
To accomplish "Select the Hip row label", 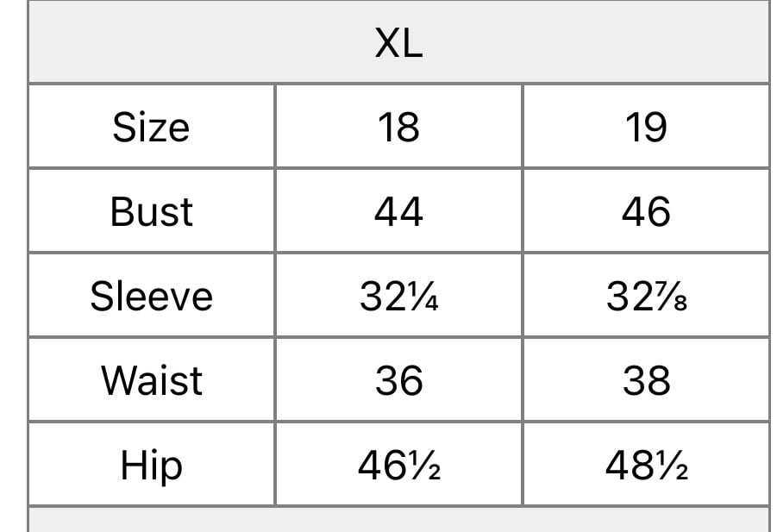I will [x=151, y=465].
